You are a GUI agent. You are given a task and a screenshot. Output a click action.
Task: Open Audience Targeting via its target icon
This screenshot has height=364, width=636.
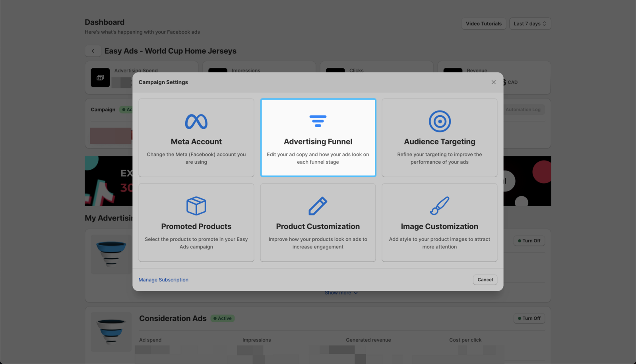pos(439,121)
